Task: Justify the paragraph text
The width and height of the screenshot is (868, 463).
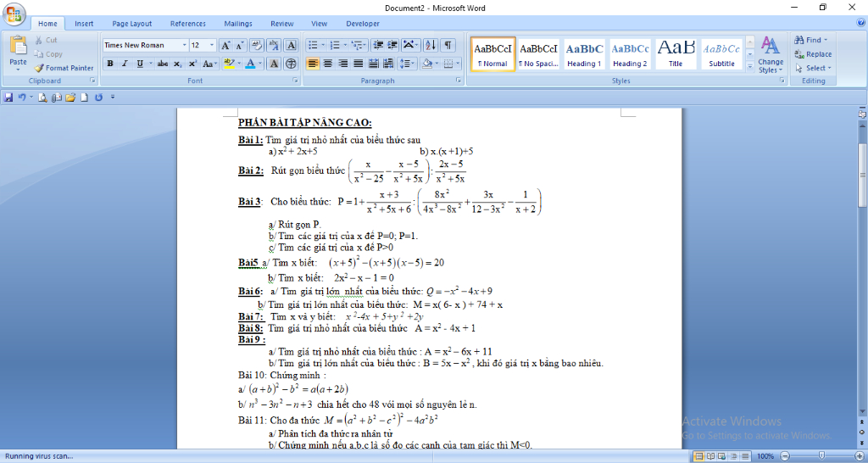Action: pos(358,64)
